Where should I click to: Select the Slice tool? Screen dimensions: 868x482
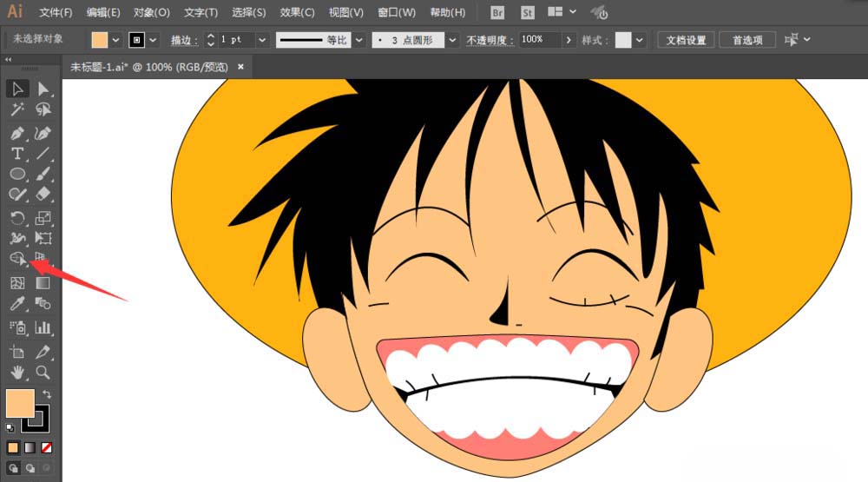tap(43, 352)
